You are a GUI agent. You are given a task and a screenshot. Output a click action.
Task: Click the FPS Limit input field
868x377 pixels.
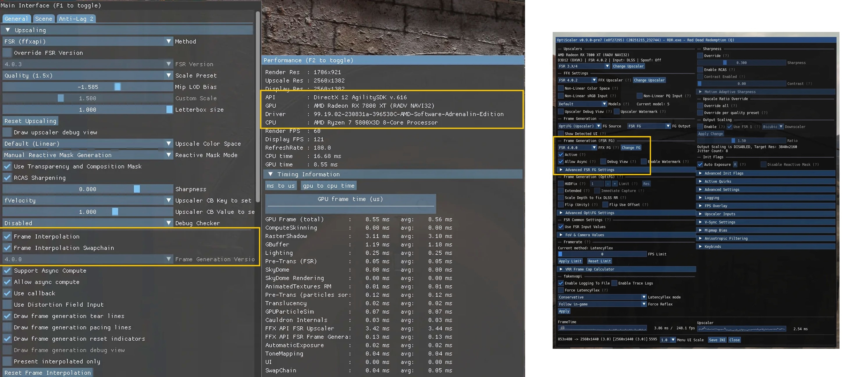pos(602,254)
